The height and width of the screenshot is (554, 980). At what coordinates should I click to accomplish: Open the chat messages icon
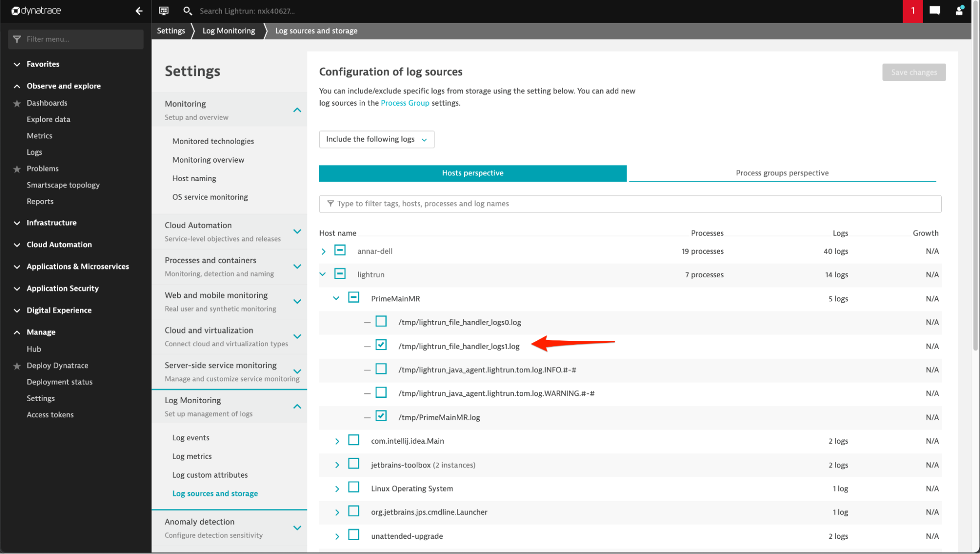934,11
